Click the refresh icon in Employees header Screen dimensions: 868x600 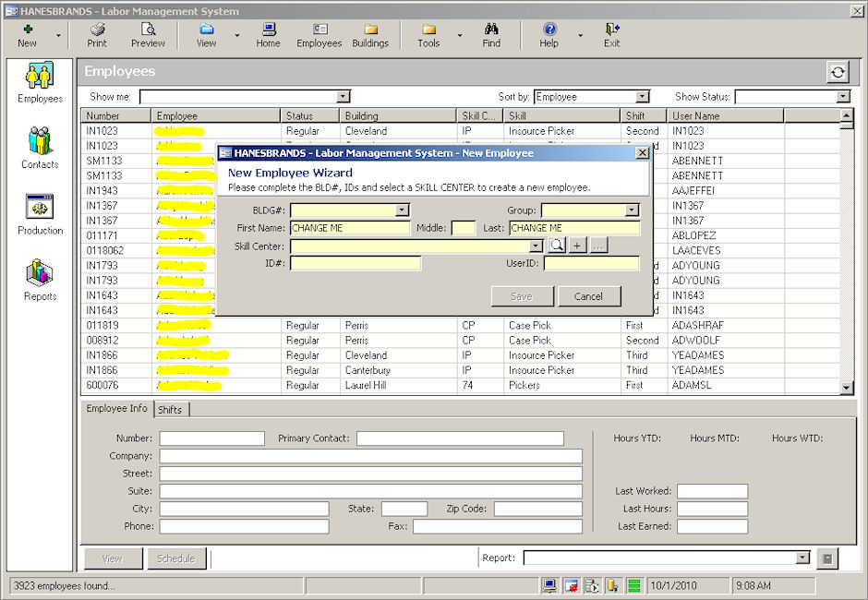pyautogui.click(x=838, y=72)
